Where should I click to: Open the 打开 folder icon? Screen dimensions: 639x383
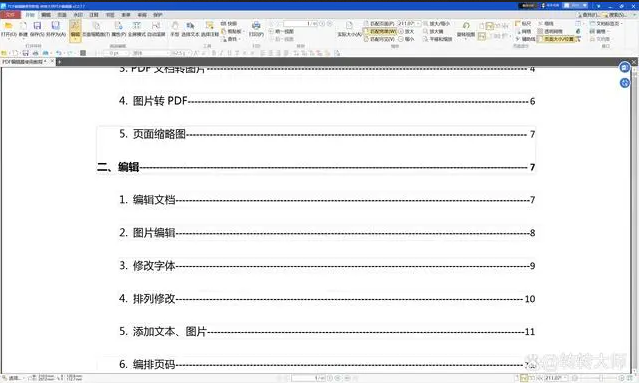(x=8, y=26)
